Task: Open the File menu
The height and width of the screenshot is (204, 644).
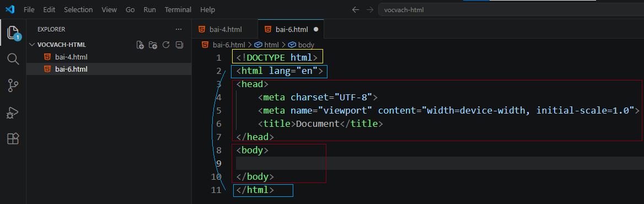Action: (x=29, y=9)
